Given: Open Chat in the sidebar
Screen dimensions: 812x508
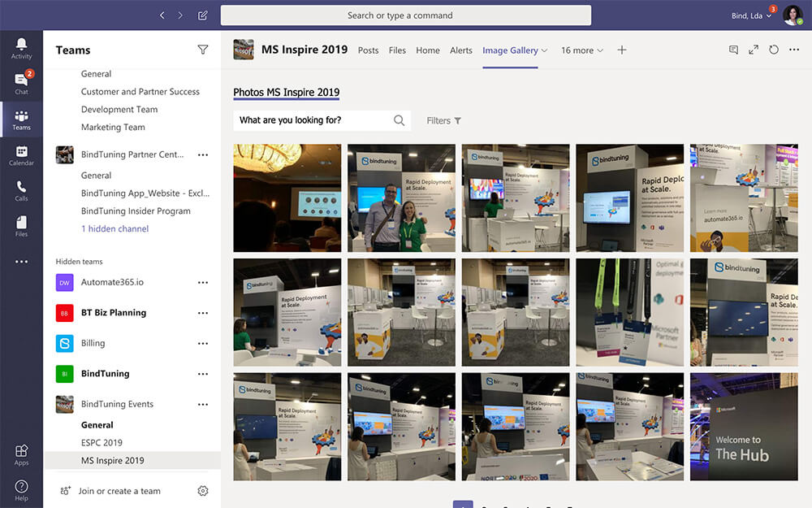Looking at the screenshot, I should pyautogui.click(x=21, y=83).
